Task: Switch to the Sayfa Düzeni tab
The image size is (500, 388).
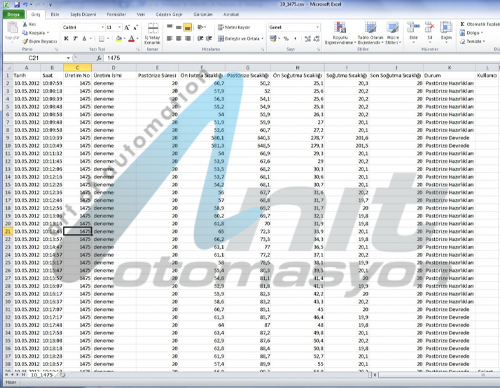Action: (83, 14)
